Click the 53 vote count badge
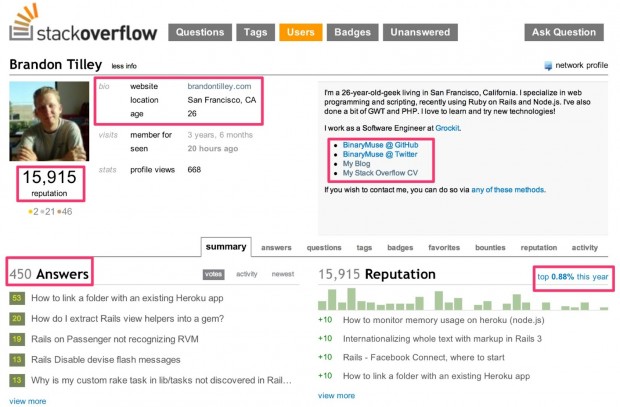The image size is (620, 407). coord(17,298)
